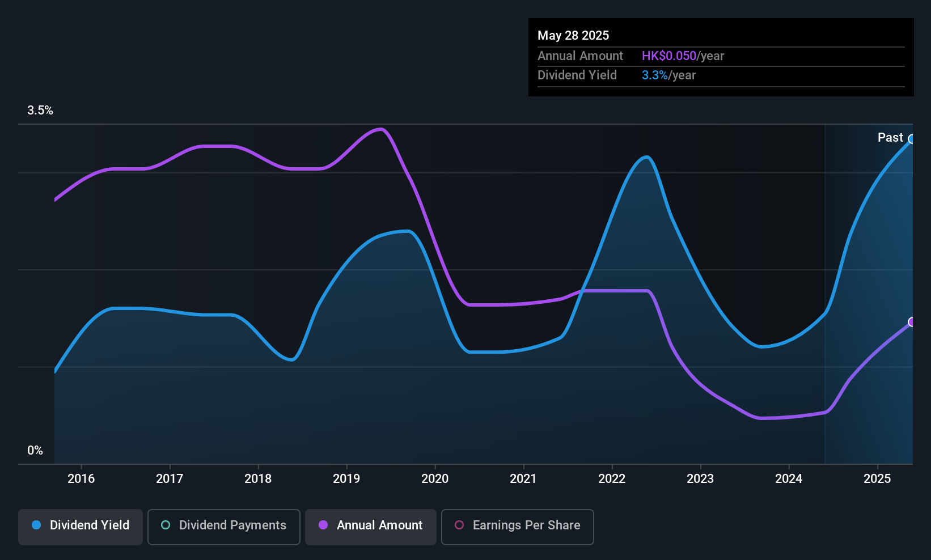Click the Past label on chart
Screen dimensions: 931x560
click(x=890, y=137)
